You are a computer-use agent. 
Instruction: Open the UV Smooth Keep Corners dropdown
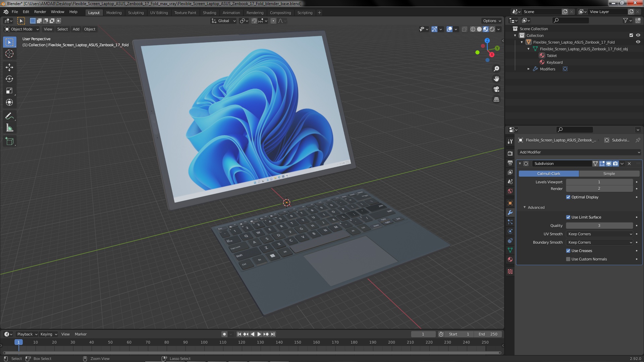(599, 234)
